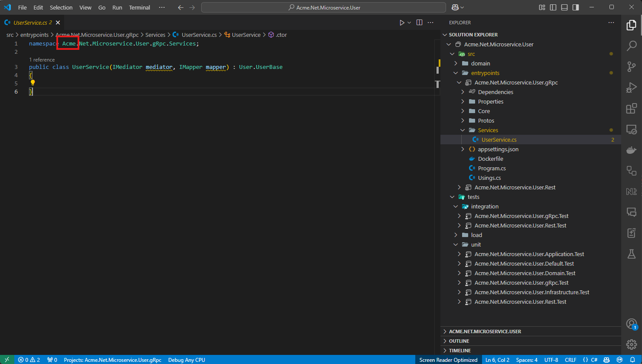Click the command center search box
The height and width of the screenshot is (364, 642).
(x=323, y=7)
